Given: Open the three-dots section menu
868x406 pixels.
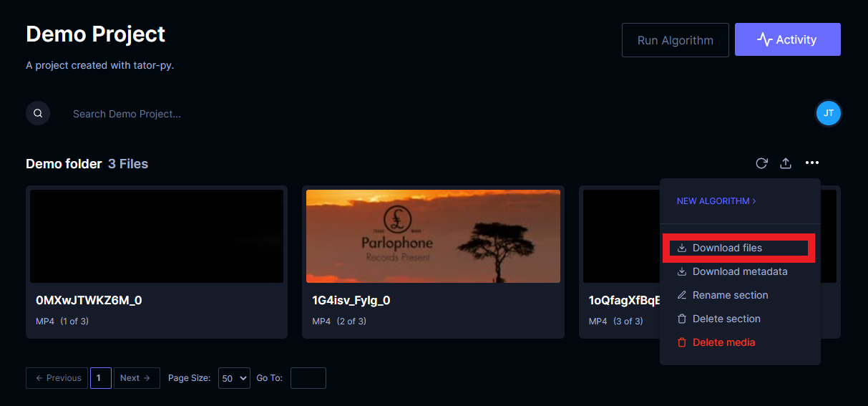Looking at the screenshot, I should click(x=811, y=163).
